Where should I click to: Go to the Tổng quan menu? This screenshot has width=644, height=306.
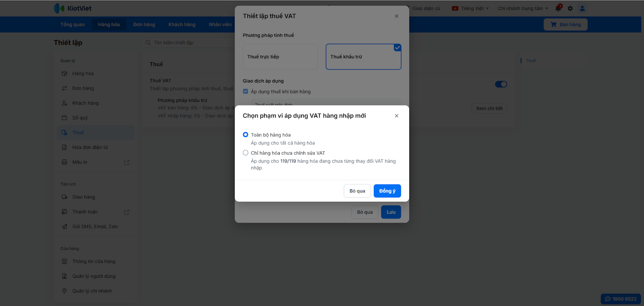coord(72,25)
